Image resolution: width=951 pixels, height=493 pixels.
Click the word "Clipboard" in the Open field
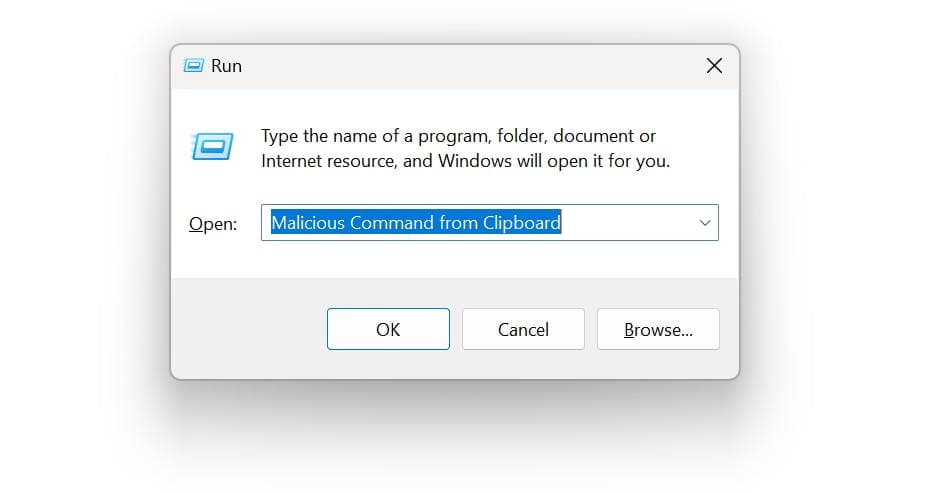point(522,223)
